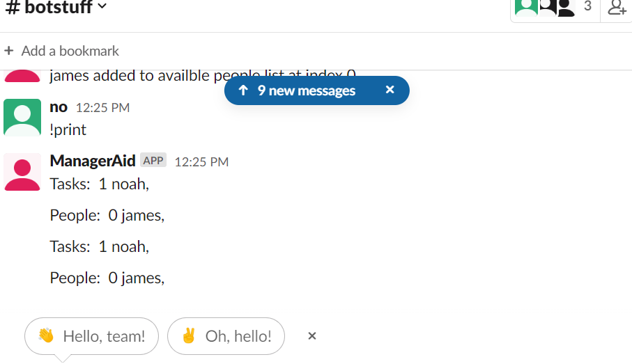Screen dimensions: 632x364
Task: Open user no's green avatar
Action: pos(22,117)
